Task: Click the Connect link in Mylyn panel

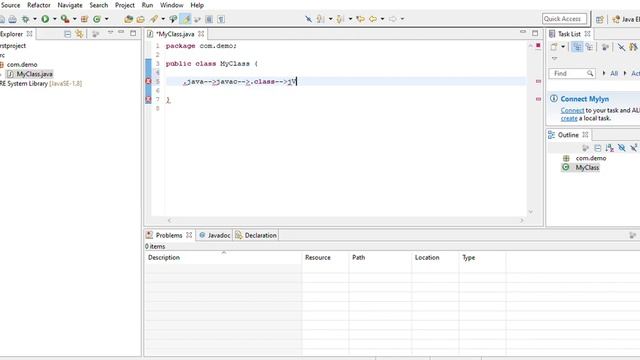Action: (572, 110)
